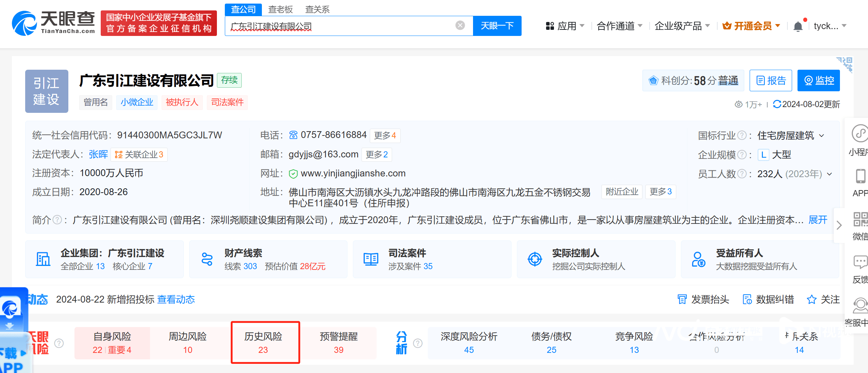The height and width of the screenshot is (373, 868).
Task: Expand the 232人 (2023年) employee chevron
Action: pyautogui.click(x=830, y=174)
